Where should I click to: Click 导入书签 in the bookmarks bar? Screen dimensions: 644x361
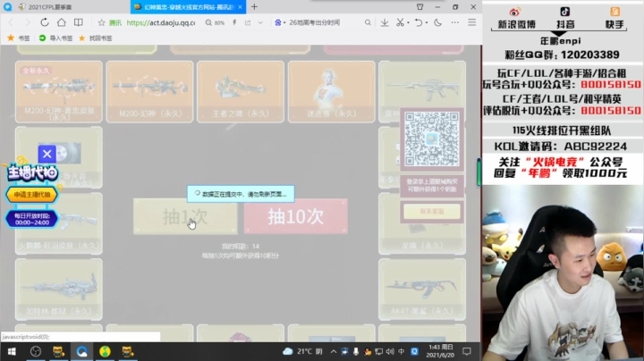[x=55, y=38]
